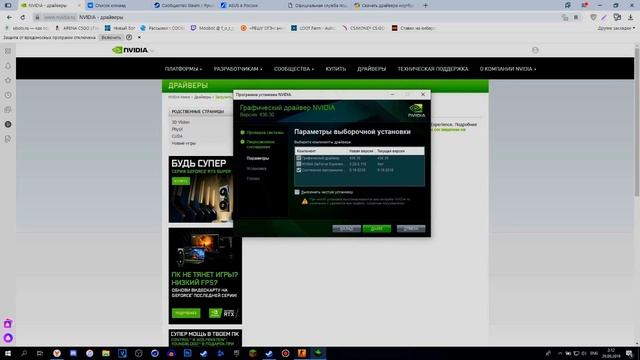Click the bell notifications icon in browser sidebar

point(8,66)
